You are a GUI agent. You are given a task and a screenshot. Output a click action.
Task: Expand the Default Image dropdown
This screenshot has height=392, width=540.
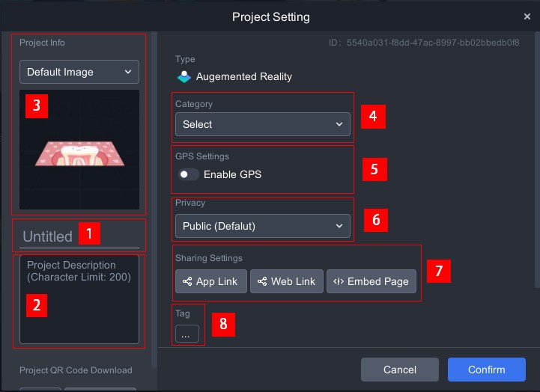click(x=79, y=72)
